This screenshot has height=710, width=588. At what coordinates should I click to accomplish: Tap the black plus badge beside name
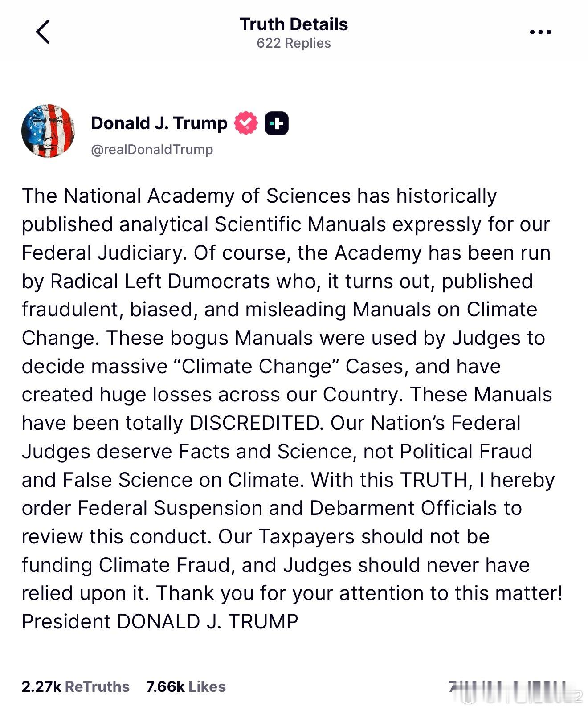[277, 123]
